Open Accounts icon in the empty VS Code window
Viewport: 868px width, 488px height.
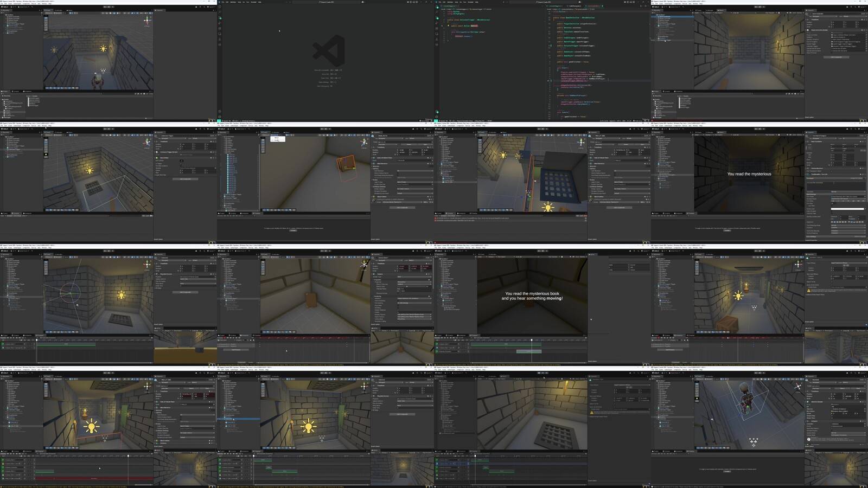(220, 110)
